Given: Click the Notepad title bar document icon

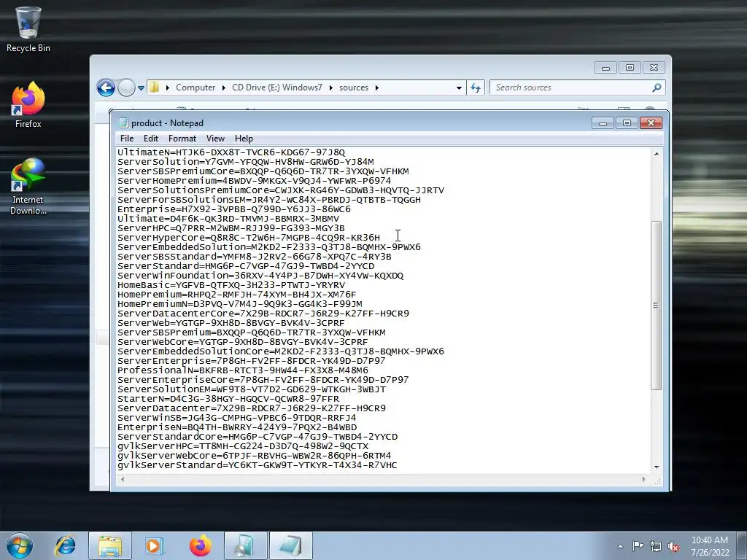Looking at the screenshot, I should (123, 122).
